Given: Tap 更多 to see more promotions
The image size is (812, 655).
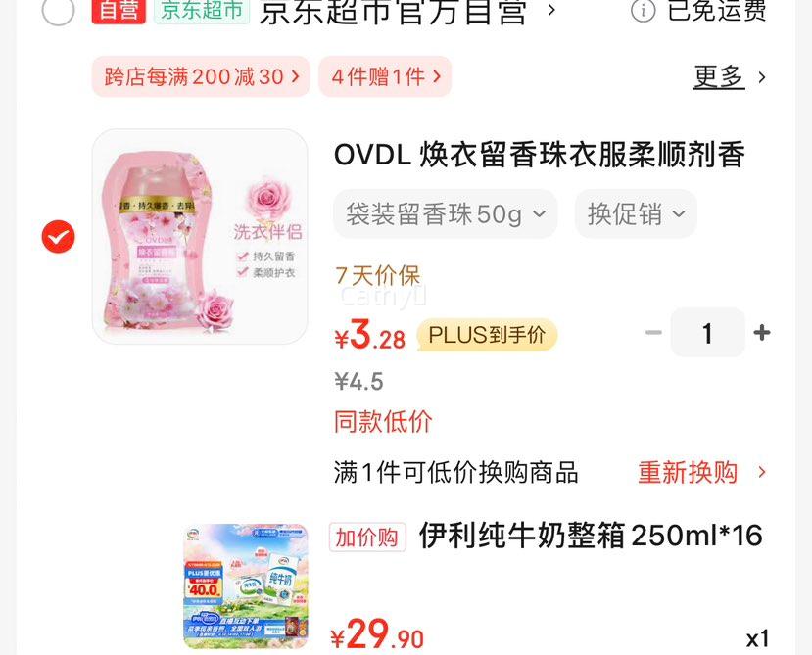Looking at the screenshot, I should (x=718, y=77).
